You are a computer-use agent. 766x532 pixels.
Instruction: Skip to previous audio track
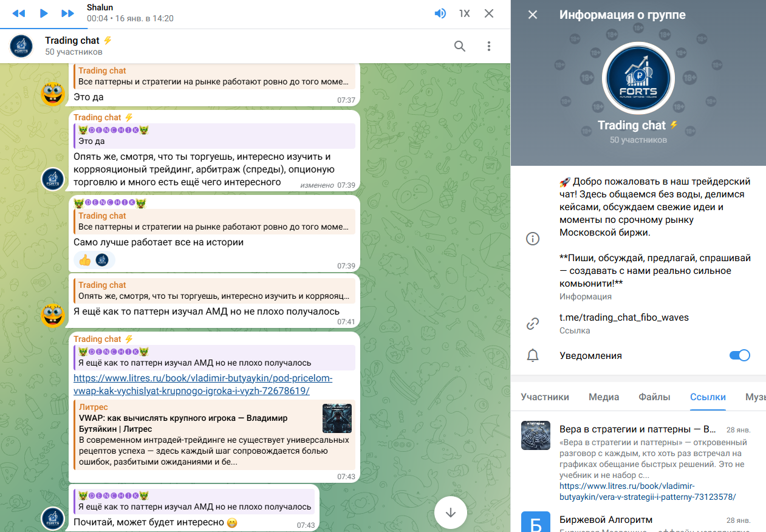coord(19,13)
